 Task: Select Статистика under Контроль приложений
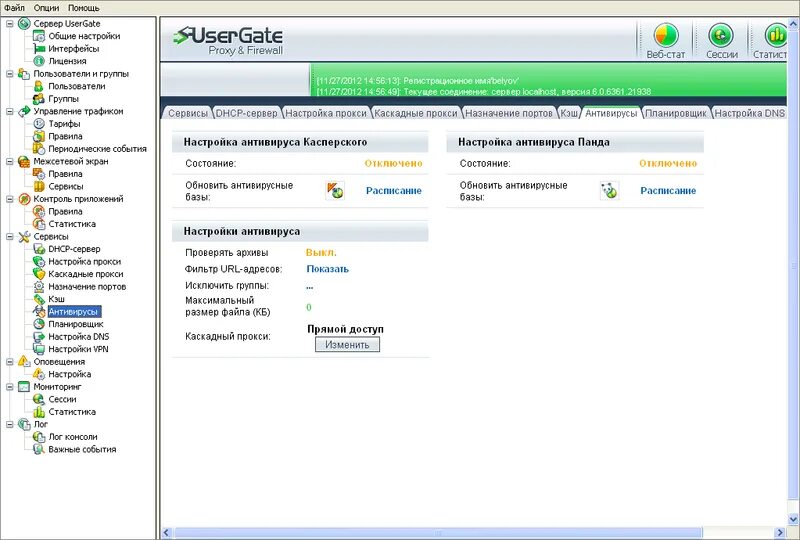tap(72, 224)
